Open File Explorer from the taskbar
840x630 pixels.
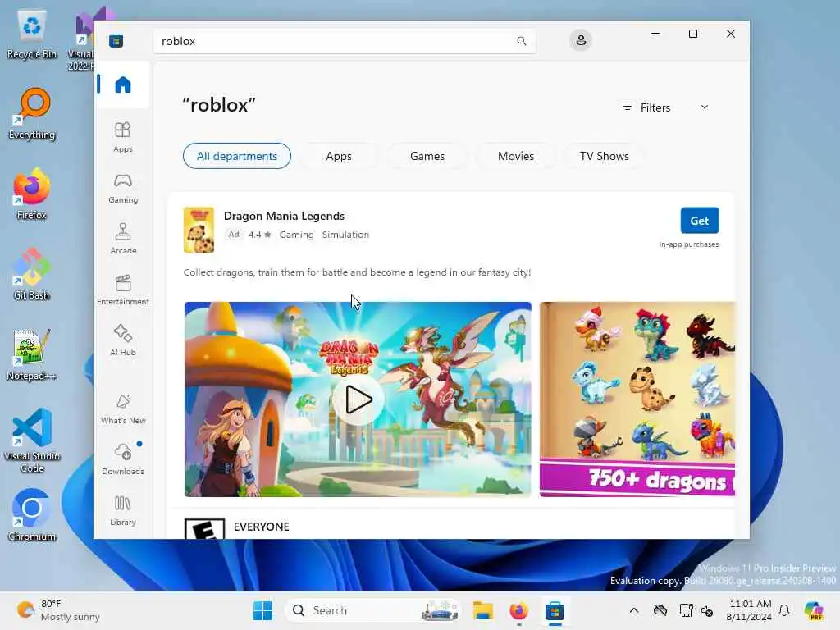click(x=482, y=610)
